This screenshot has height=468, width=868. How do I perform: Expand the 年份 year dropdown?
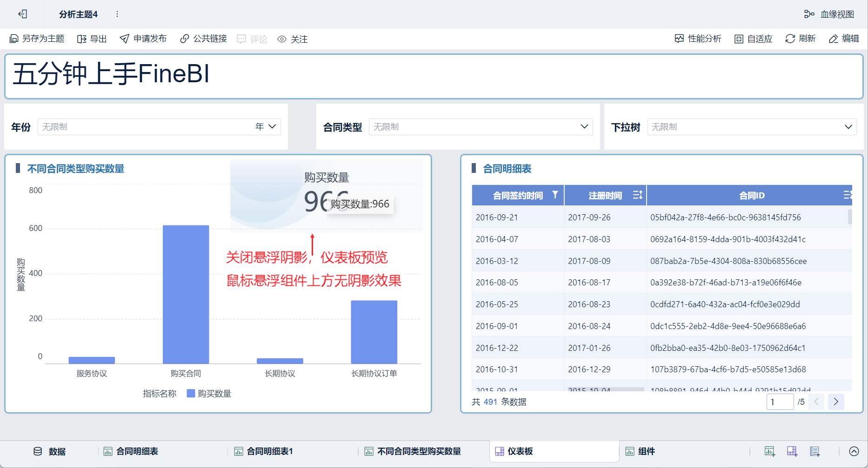point(272,127)
